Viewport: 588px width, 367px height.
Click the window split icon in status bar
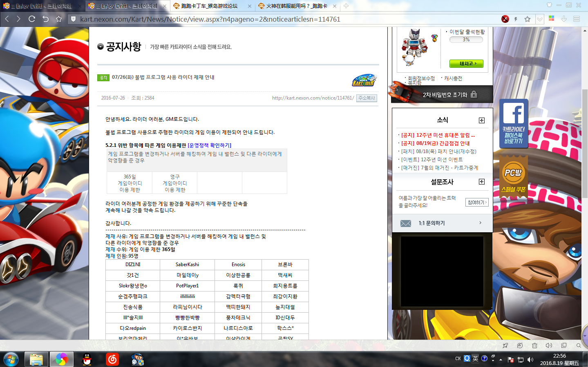564,345
